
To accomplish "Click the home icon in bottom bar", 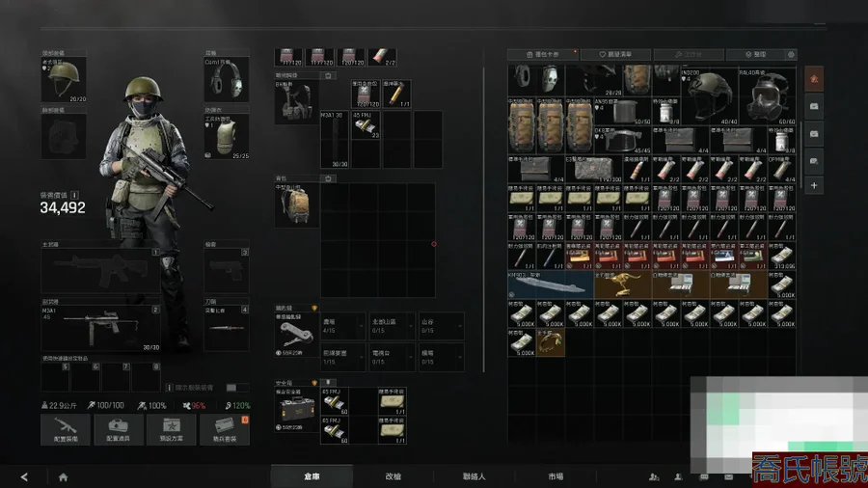I will 63,477.
